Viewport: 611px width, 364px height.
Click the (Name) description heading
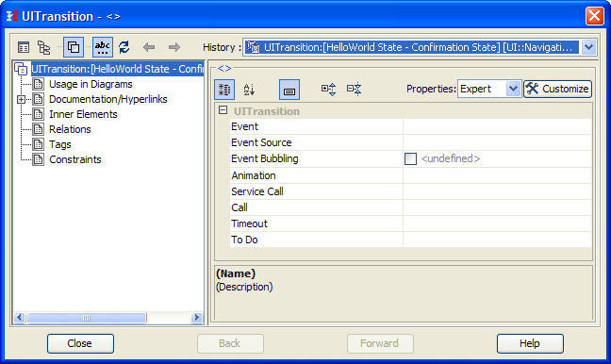pos(236,273)
